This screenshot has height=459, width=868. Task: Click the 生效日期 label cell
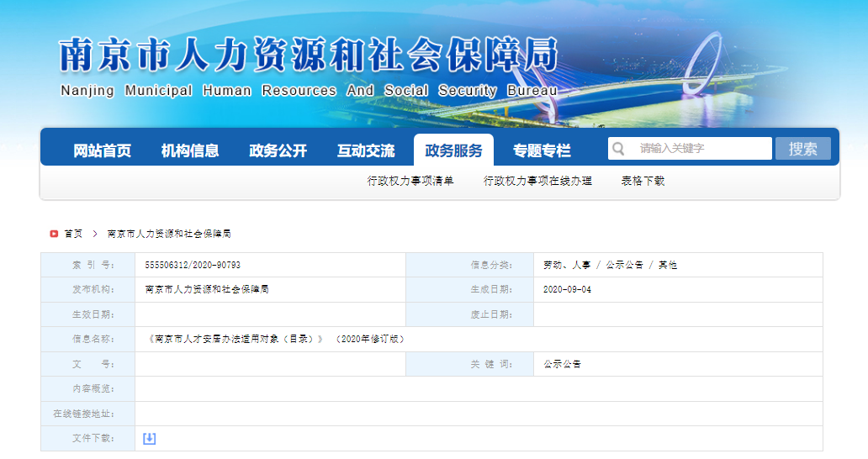[88, 314]
